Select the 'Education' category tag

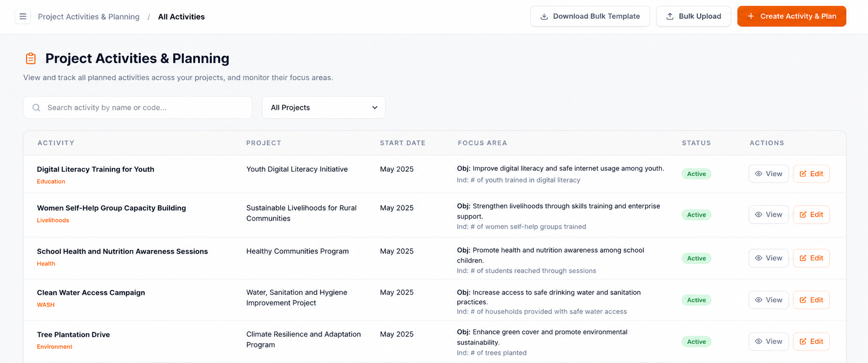pyautogui.click(x=51, y=181)
